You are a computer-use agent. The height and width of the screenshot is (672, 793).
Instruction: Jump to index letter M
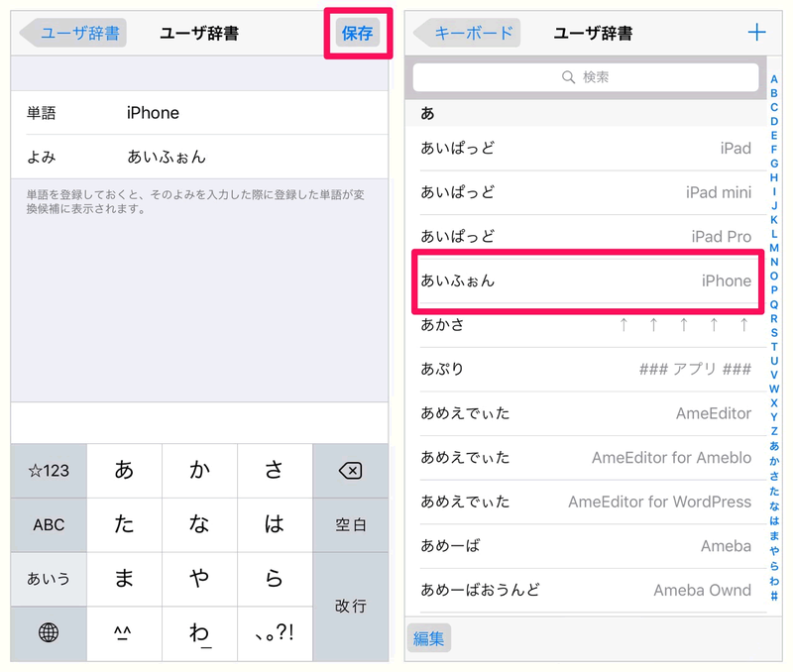click(774, 248)
